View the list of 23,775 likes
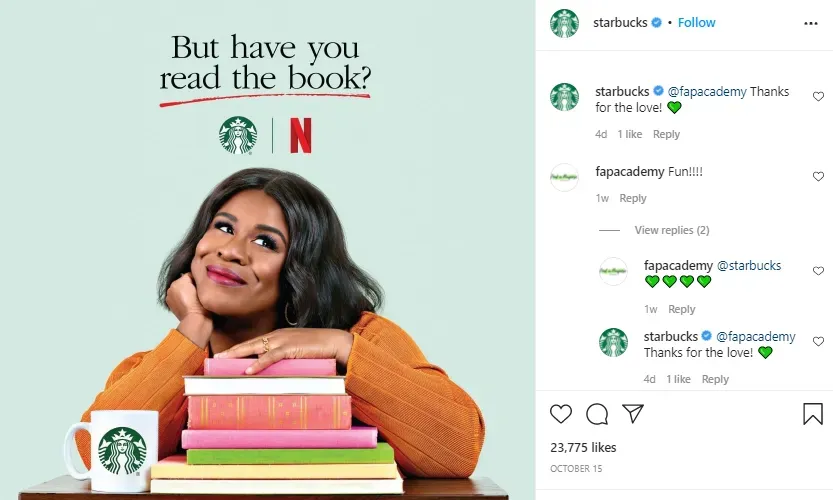The image size is (833, 500). (583, 447)
